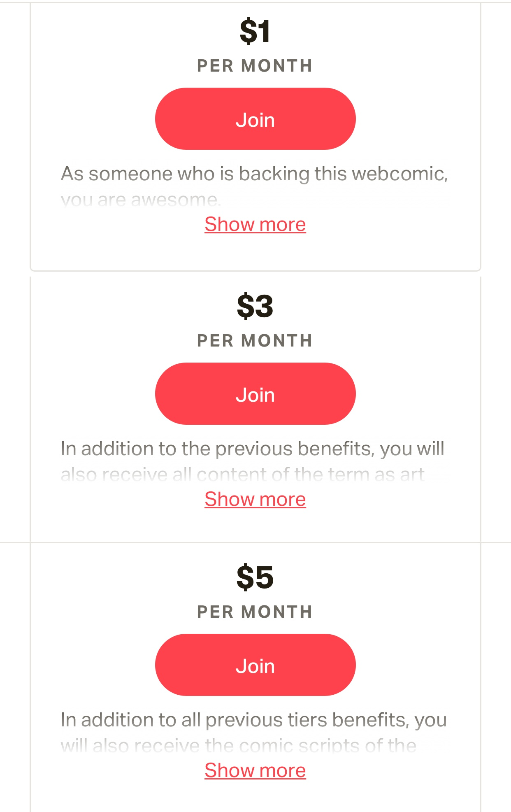Join the $3 per month tier
Viewport: 511px width, 812px height.
coord(255,394)
